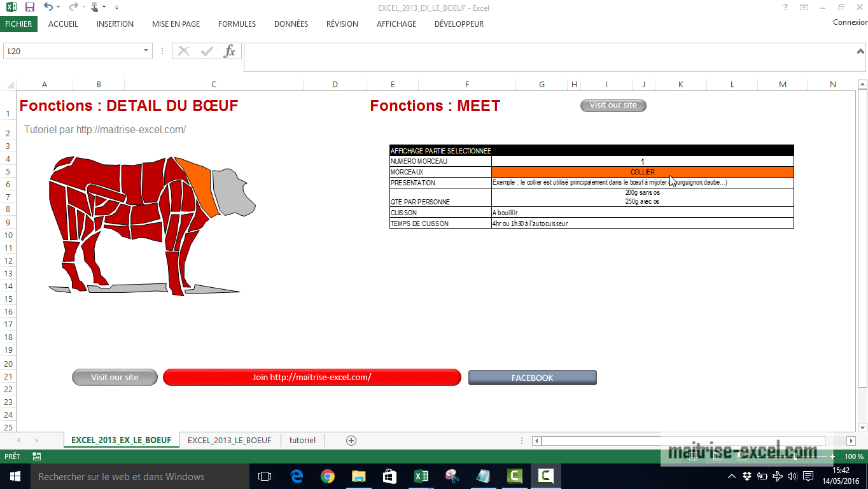Click the touch/mouse mode icon

click(x=94, y=7)
